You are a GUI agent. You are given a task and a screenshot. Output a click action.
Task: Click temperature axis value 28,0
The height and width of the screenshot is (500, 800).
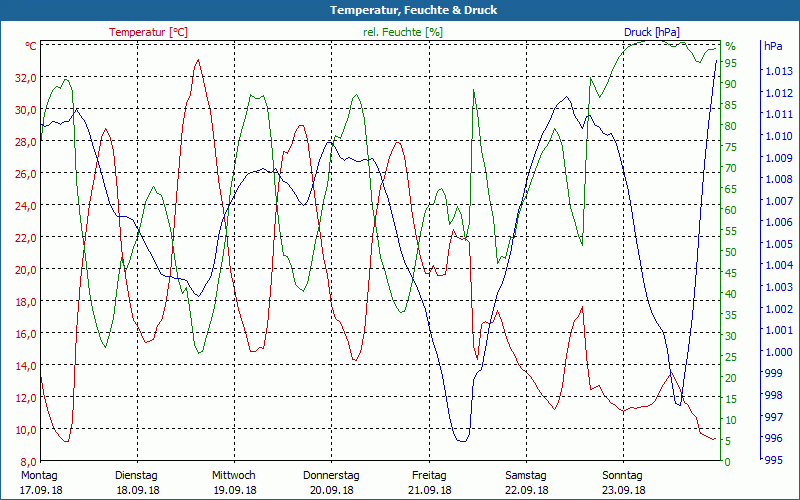point(28,141)
